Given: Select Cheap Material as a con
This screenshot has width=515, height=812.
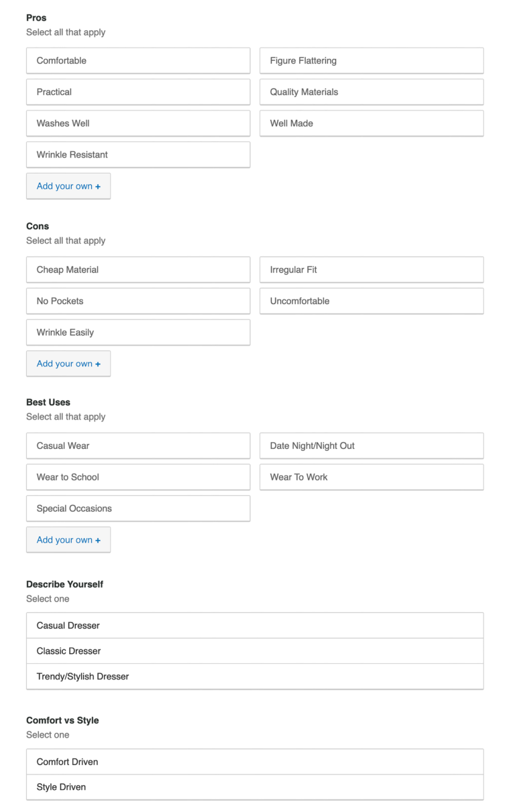Looking at the screenshot, I should [x=137, y=269].
